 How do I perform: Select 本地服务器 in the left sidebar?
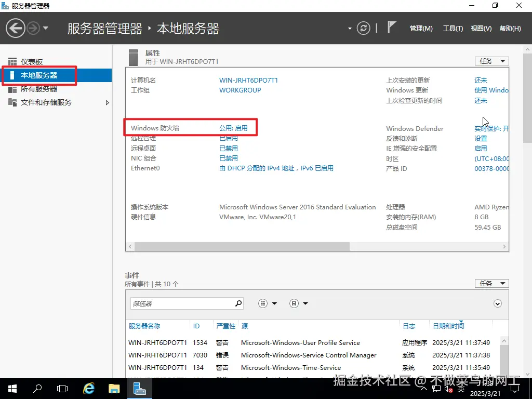[x=41, y=75]
